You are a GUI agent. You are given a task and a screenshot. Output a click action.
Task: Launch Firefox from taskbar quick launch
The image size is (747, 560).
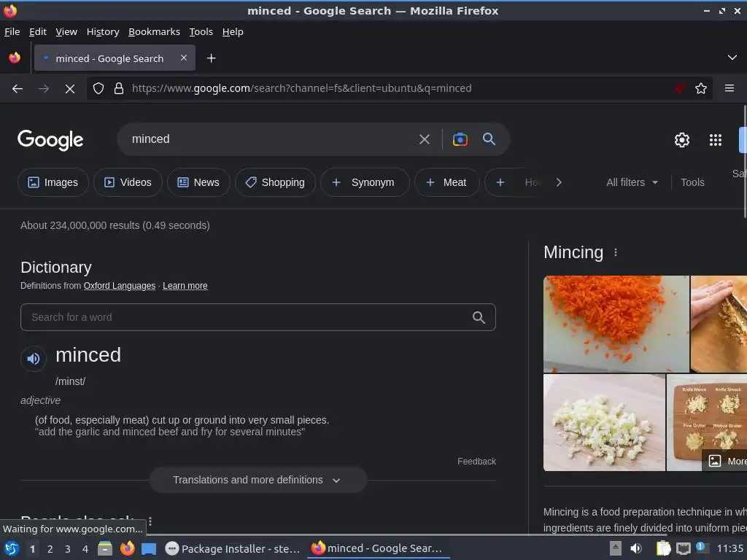click(127, 548)
